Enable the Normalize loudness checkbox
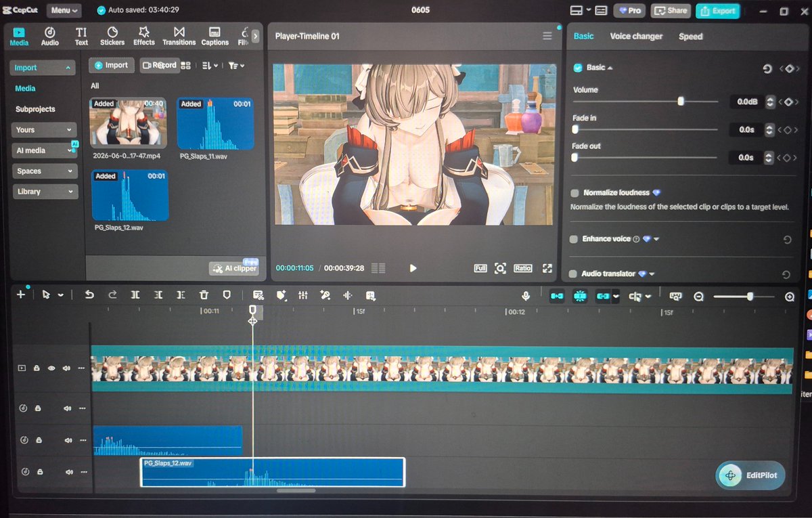Viewport: 812px width, 518px height. [574, 193]
